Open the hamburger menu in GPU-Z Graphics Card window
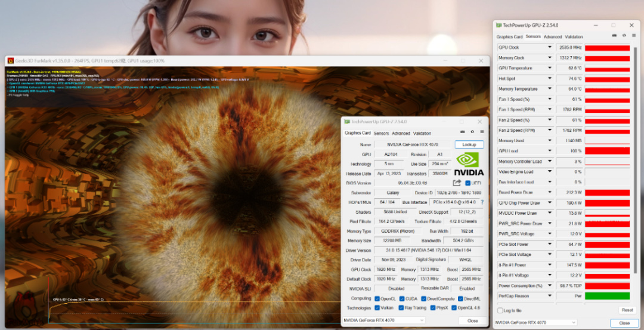 (x=482, y=132)
